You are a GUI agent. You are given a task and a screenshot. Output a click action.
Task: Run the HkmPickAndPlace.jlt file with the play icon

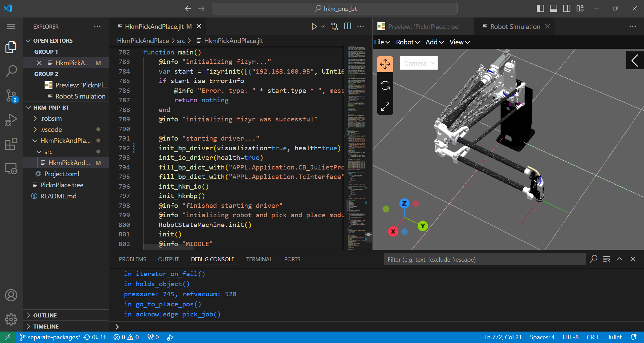pyautogui.click(x=314, y=26)
